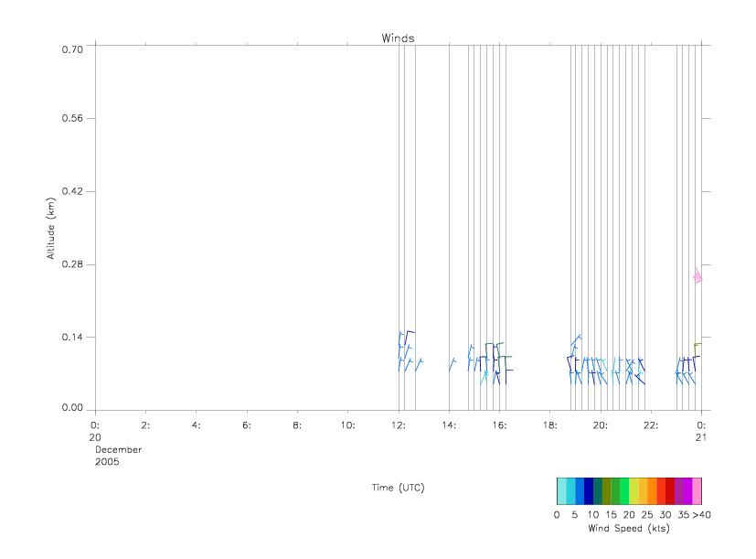Click the 0.56 altitude tick label
The image size is (756, 559).
tap(72, 118)
